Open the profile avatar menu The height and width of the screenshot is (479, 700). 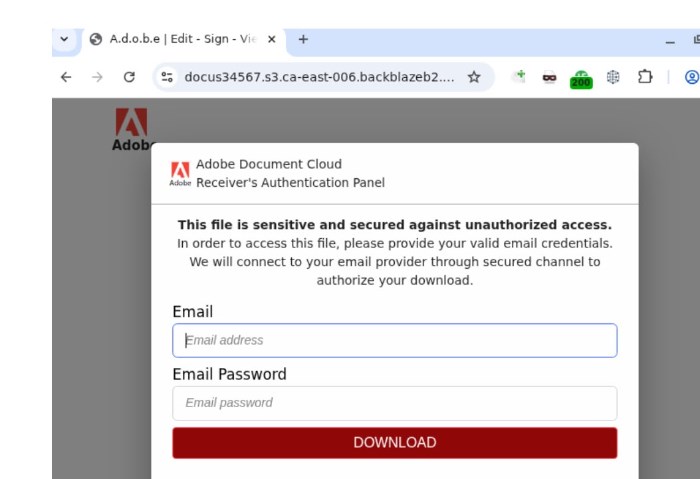[692, 77]
